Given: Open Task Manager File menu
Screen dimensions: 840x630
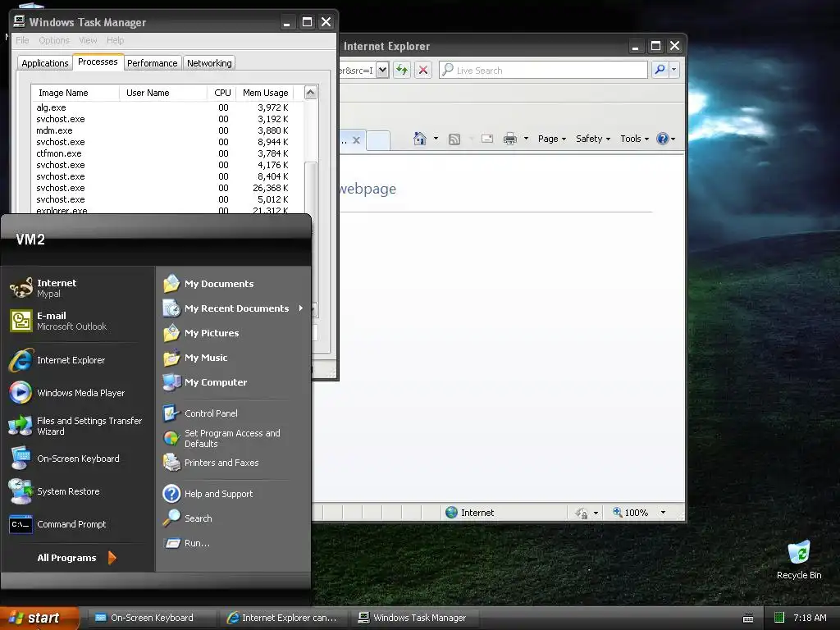Looking at the screenshot, I should [22, 40].
